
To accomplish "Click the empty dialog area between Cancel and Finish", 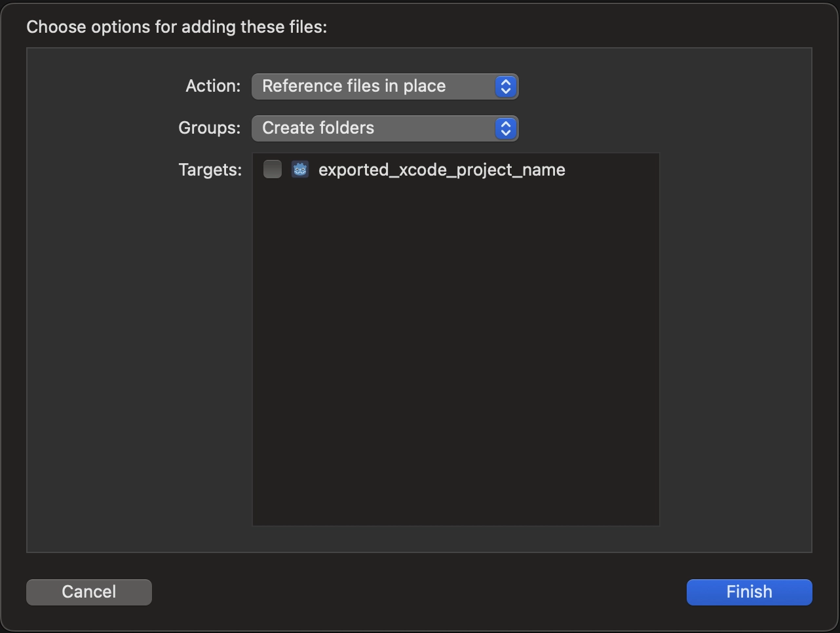I will [x=419, y=592].
